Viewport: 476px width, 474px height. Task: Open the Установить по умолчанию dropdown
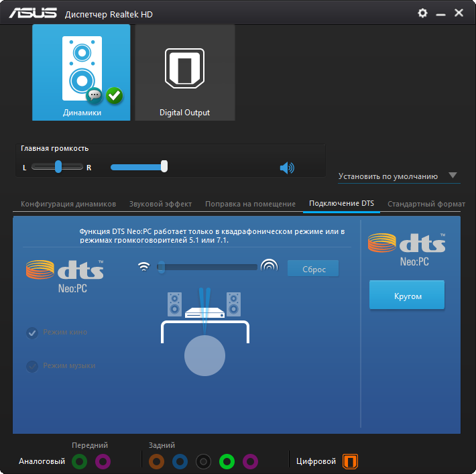click(399, 176)
